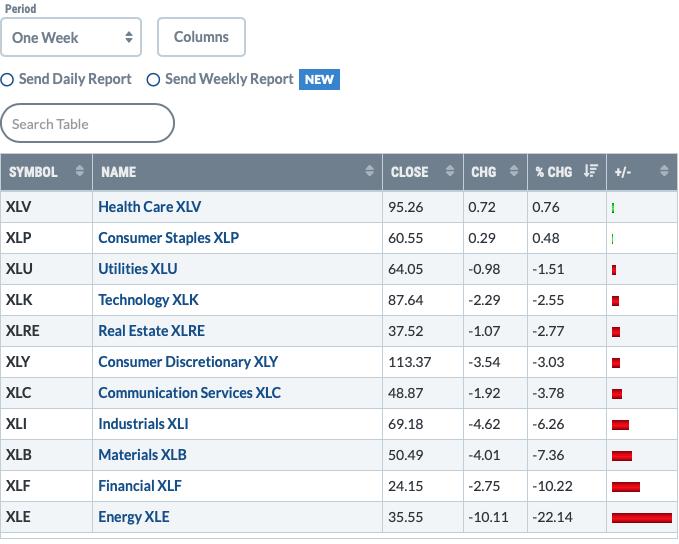The image size is (679, 544).
Task: Open the Period One Week dropdown
Action: (71, 37)
